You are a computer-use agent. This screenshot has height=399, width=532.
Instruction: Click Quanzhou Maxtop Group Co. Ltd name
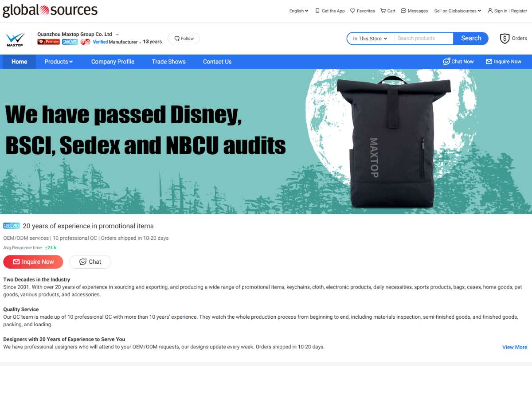(x=74, y=34)
